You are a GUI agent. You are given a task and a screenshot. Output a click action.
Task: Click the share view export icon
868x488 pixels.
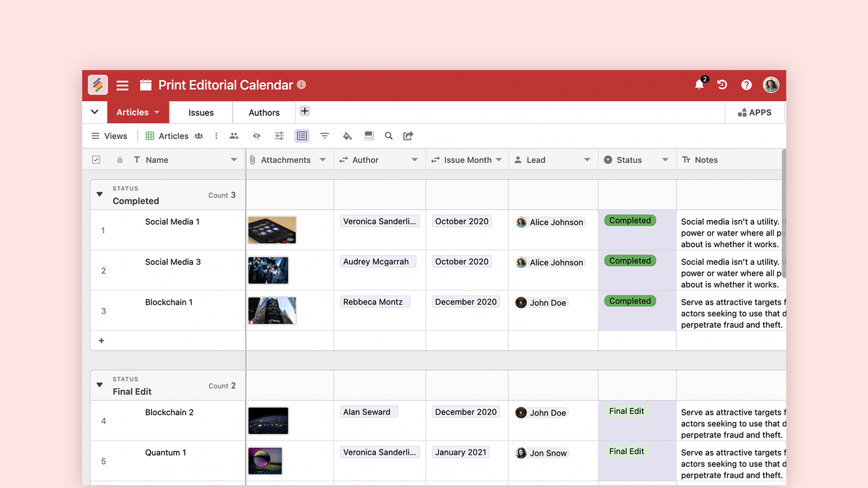(x=408, y=136)
